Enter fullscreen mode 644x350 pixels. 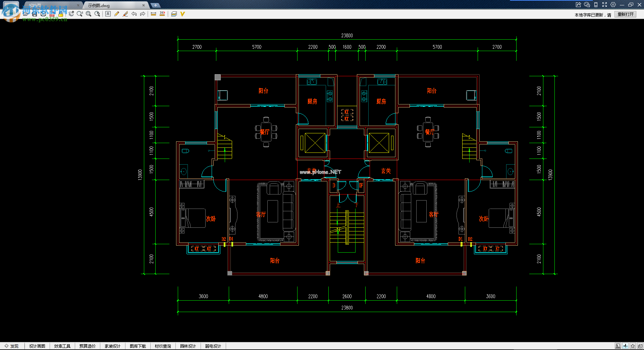pos(604,5)
